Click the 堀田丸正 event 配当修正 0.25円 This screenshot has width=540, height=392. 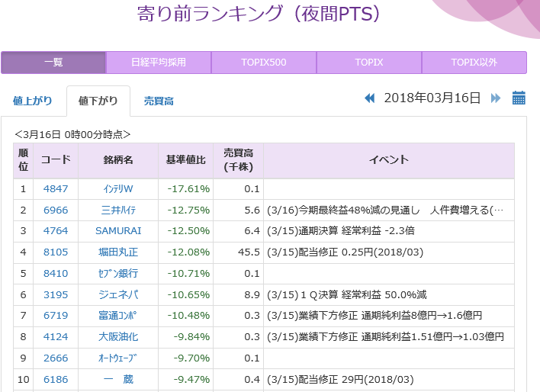[x=345, y=252]
